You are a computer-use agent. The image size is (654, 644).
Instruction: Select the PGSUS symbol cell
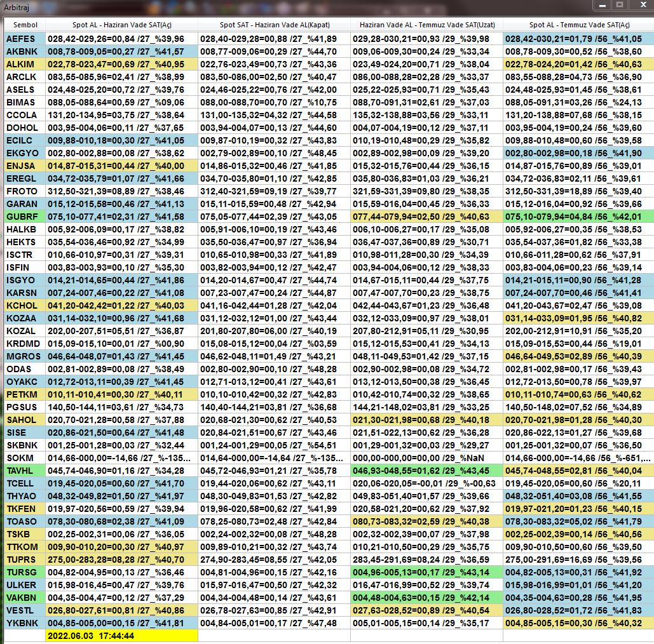coord(25,408)
